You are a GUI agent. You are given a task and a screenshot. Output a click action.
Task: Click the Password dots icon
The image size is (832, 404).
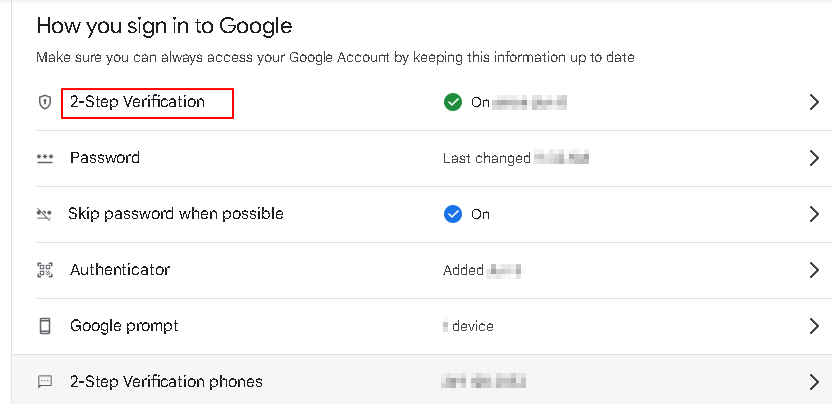[x=43, y=158]
